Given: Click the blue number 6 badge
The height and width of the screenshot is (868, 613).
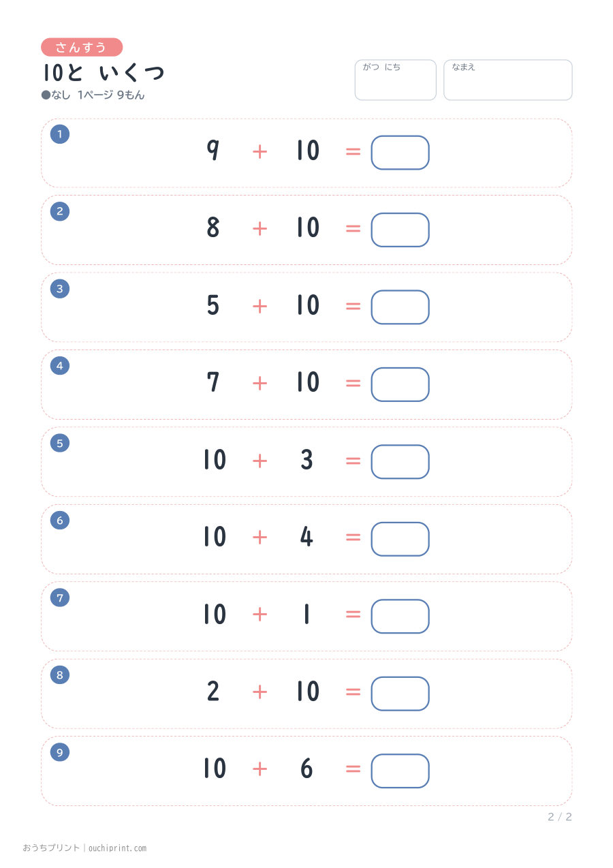Looking at the screenshot, I should click(x=60, y=521).
